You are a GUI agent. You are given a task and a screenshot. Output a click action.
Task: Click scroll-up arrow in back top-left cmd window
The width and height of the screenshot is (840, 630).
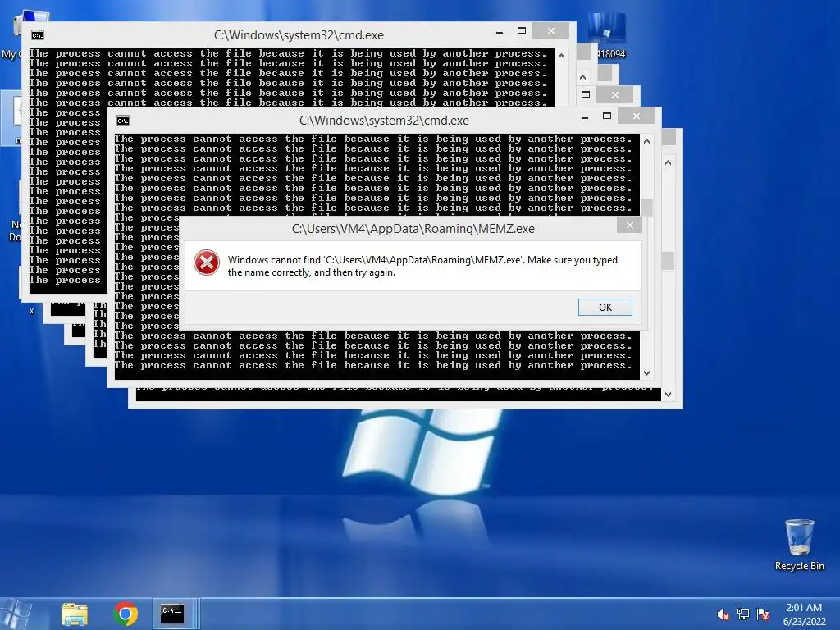click(x=561, y=56)
